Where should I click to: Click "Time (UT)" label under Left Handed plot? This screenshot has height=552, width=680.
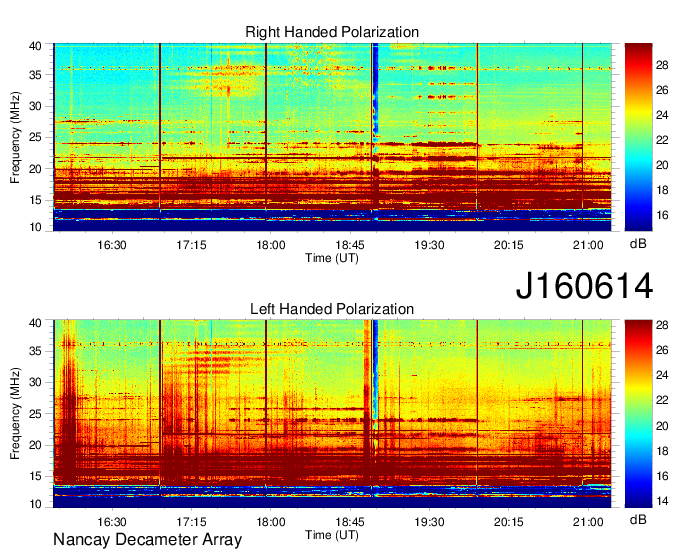(332, 535)
